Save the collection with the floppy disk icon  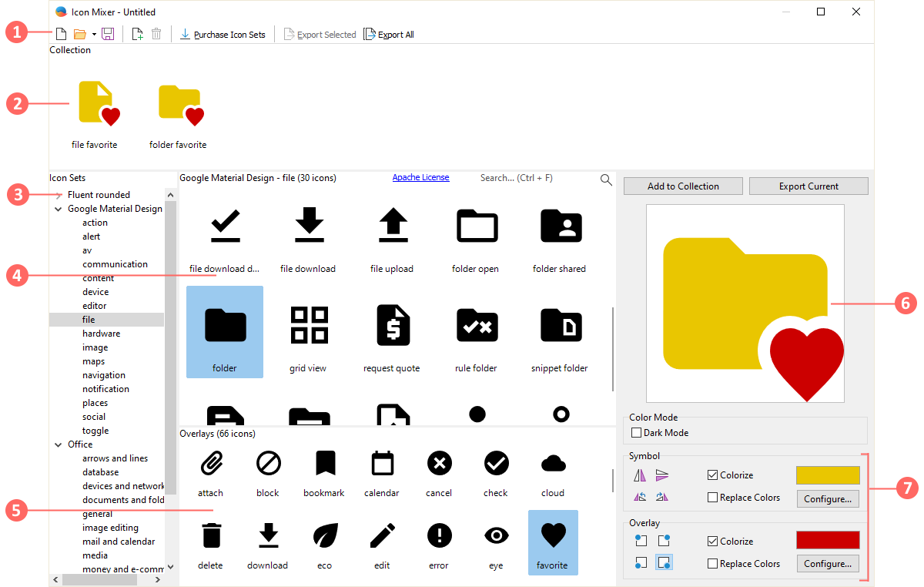pyautogui.click(x=108, y=34)
